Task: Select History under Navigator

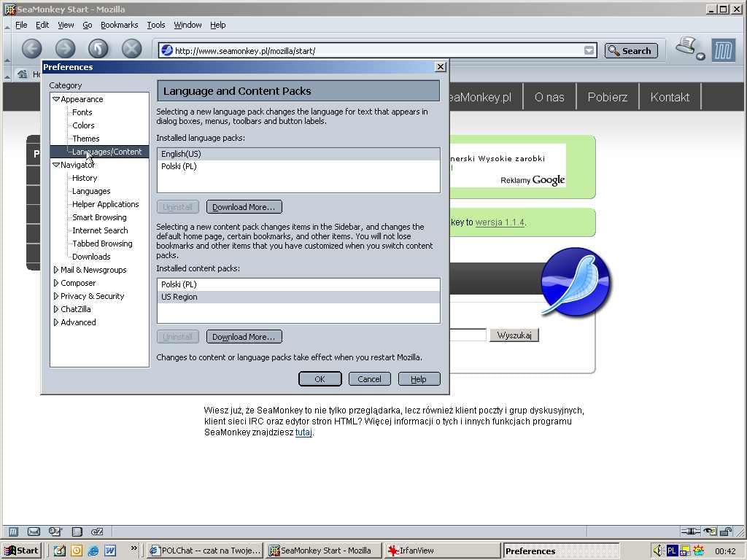Action: 85,178
